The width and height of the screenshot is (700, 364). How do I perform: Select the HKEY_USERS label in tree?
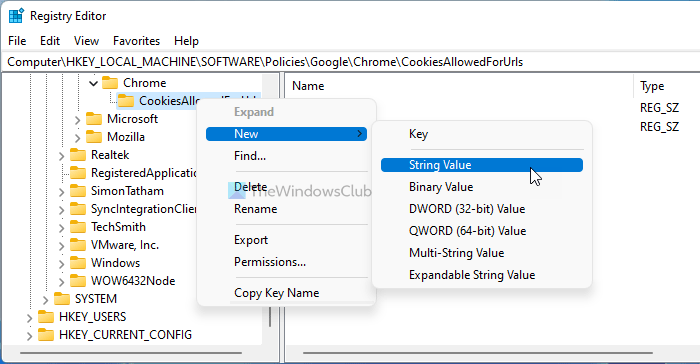pyautogui.click(x=92, y=317)
